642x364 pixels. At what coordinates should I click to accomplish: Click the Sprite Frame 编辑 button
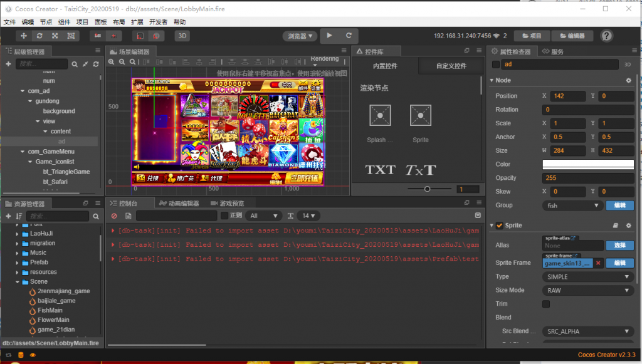[x=620, y=263]
